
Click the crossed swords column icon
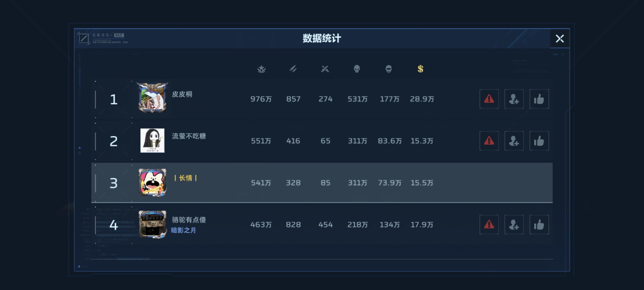325,69
